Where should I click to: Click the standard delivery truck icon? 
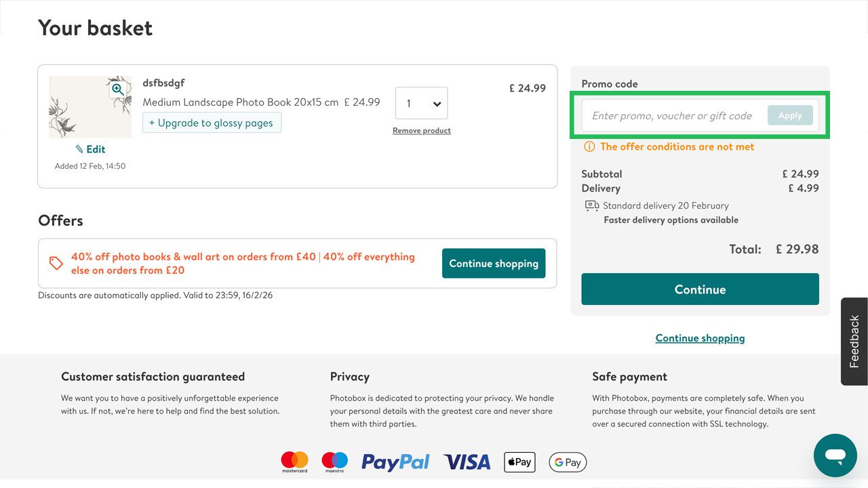(x=591, y=205)
